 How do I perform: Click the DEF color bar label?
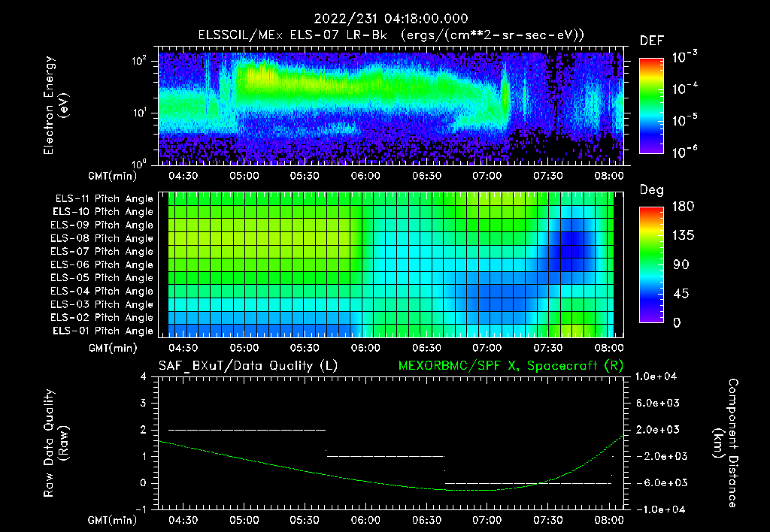[x=652, y=41]
